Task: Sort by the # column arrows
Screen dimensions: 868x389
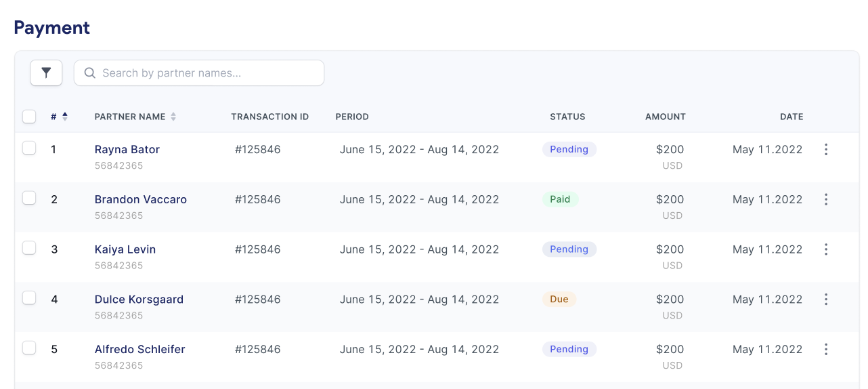Action: click(65, 117)
